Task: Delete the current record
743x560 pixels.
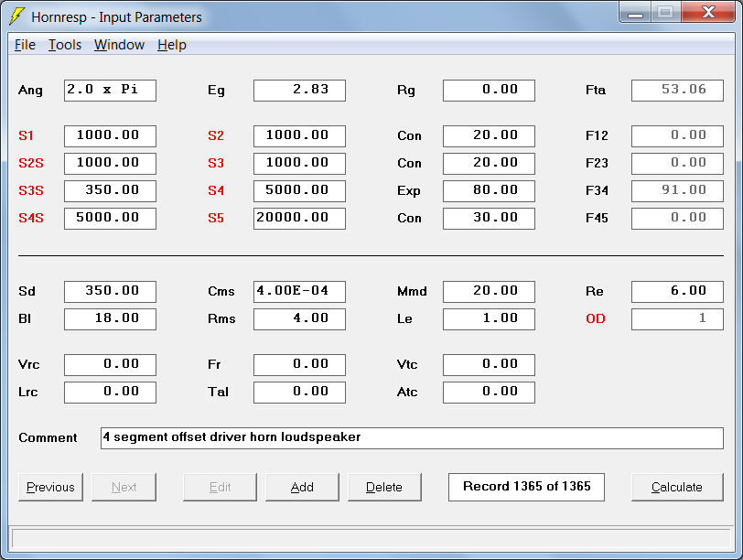Action: pyautogui.click(x=384, y=487)
